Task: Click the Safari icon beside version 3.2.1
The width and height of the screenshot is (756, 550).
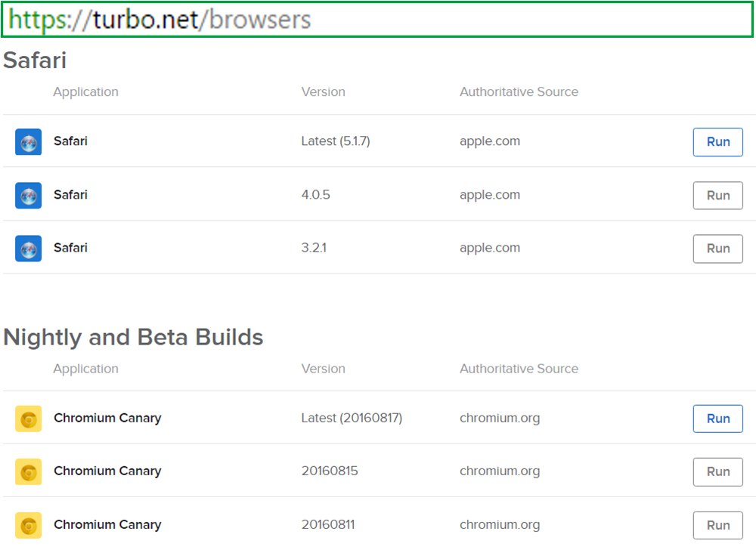Action: point(28,248)
